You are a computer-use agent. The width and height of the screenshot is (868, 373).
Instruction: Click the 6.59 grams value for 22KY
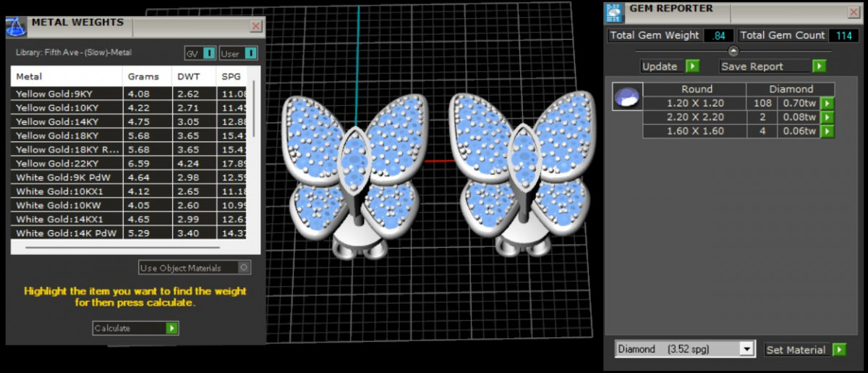click(x=148, y=164)
